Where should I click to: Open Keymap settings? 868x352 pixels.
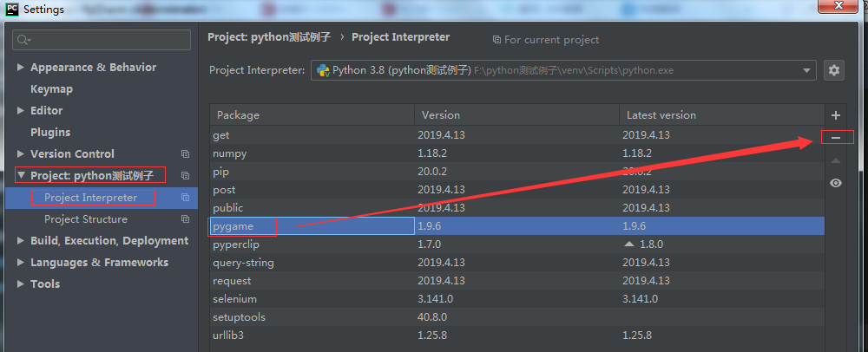pyautogui.click(x=51, y=89)
